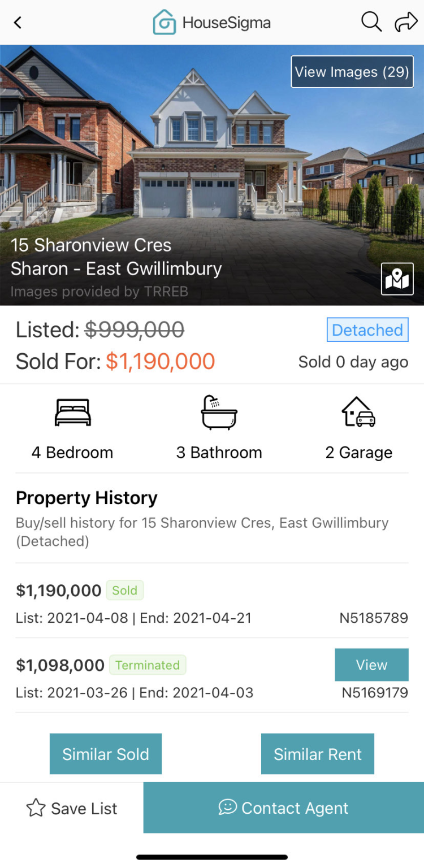
Task: Open View Images (29) gallery
Action: [x=352, y=72]
